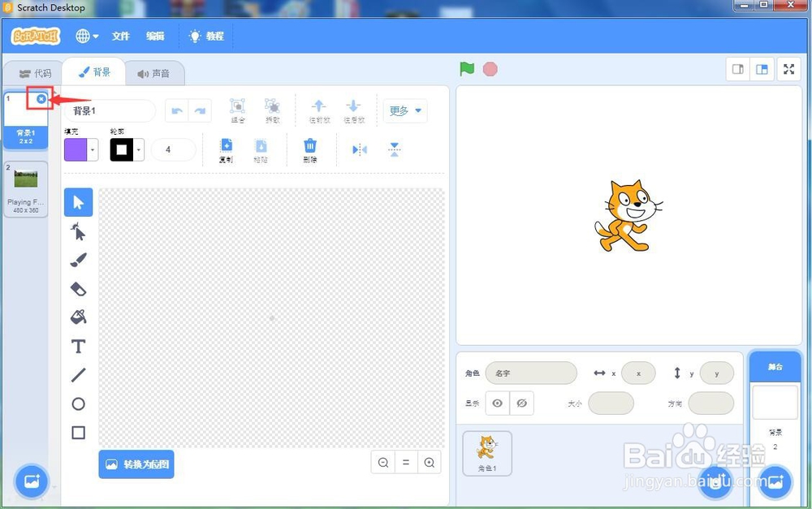Click the choose a sprite button

coord(715,482)
